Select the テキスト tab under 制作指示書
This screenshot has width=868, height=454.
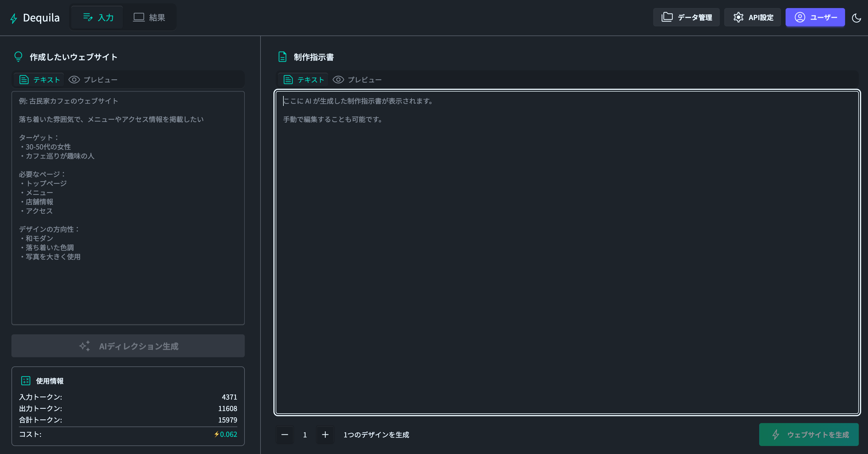click(303, 80)
